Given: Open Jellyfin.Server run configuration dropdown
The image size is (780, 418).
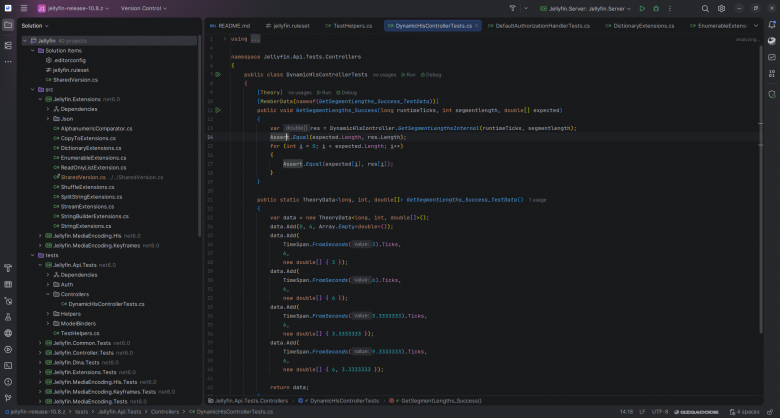Looking at the screenshot, I should coord(585,8).
